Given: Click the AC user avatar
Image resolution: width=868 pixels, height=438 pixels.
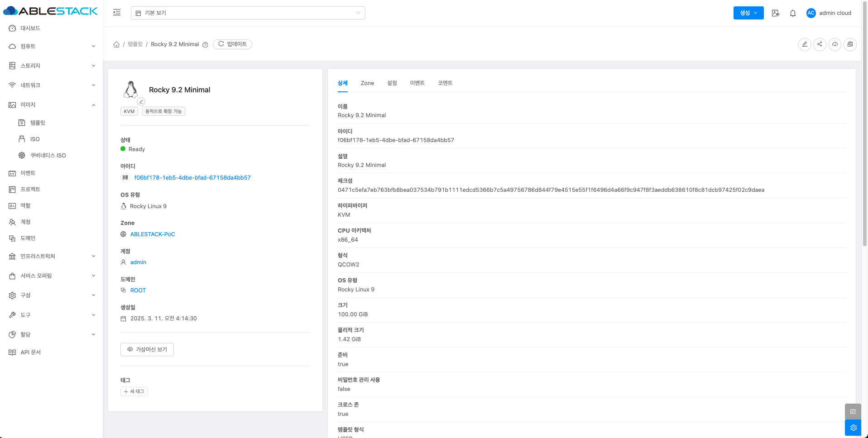Looking at the screenshot, I should point(811,13).
